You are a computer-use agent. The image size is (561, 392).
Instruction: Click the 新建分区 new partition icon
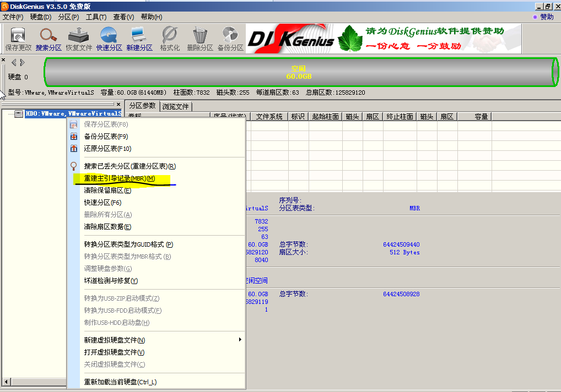point(139,39)
